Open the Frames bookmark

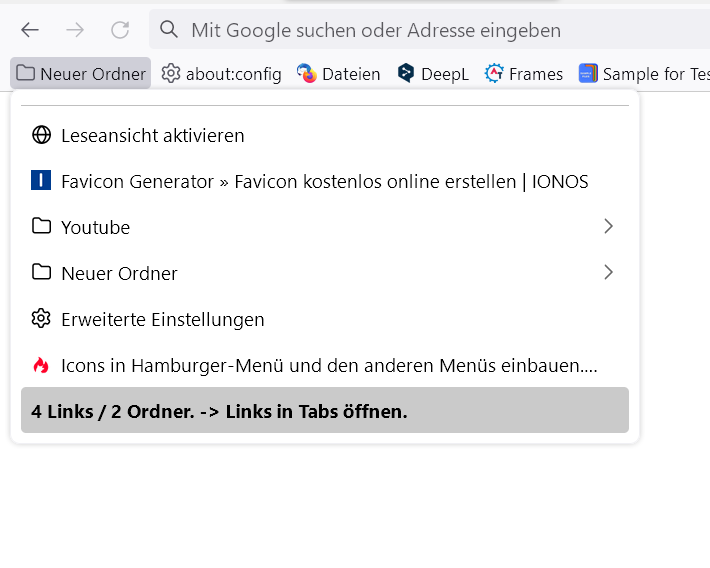(524, 74)
